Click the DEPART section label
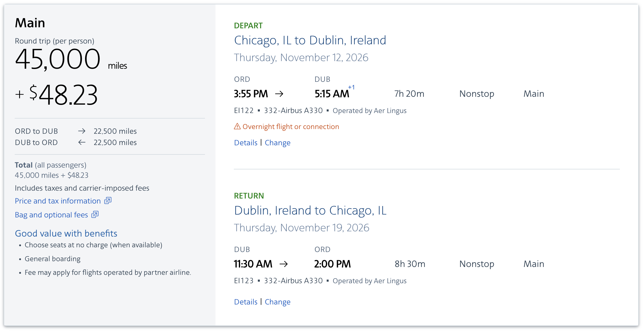The image size is (644, 332). [248, 25]
